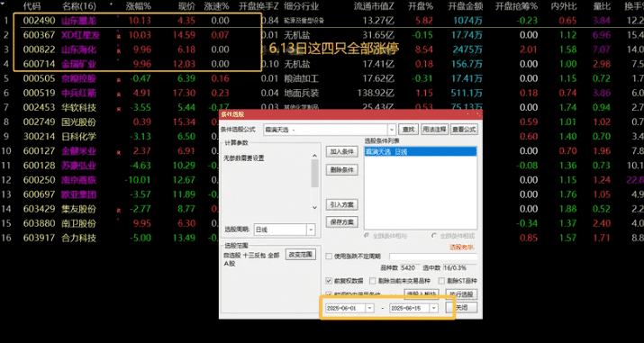The height and width of the screenshot is (343, 644).
Task: Open the 条件选股公式 dropdown
Action: (392, 130)
